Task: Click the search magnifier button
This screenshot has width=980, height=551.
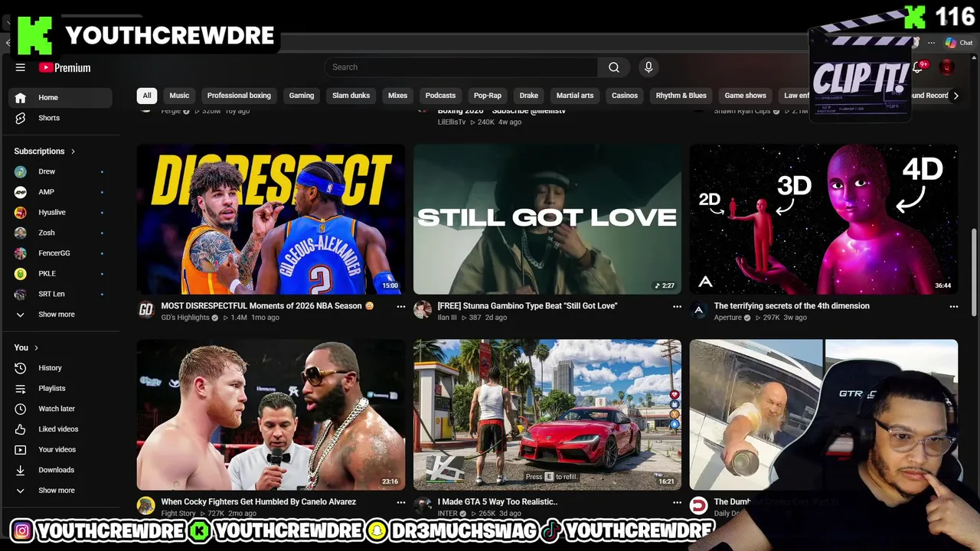Action: 613,67
